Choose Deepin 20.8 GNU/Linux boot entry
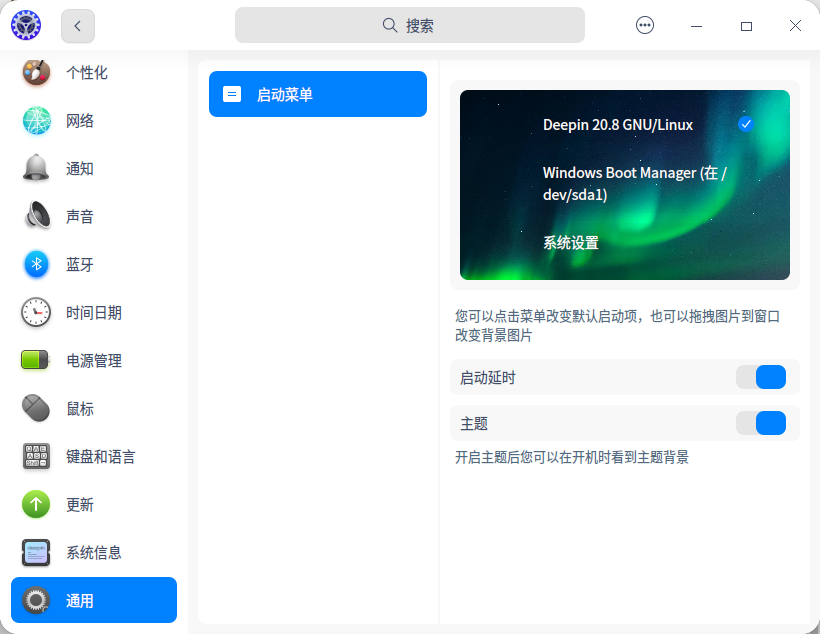Image resolution: width=820 pixels, height=634 pixels. pyautogui.click(x=618, y=125)
